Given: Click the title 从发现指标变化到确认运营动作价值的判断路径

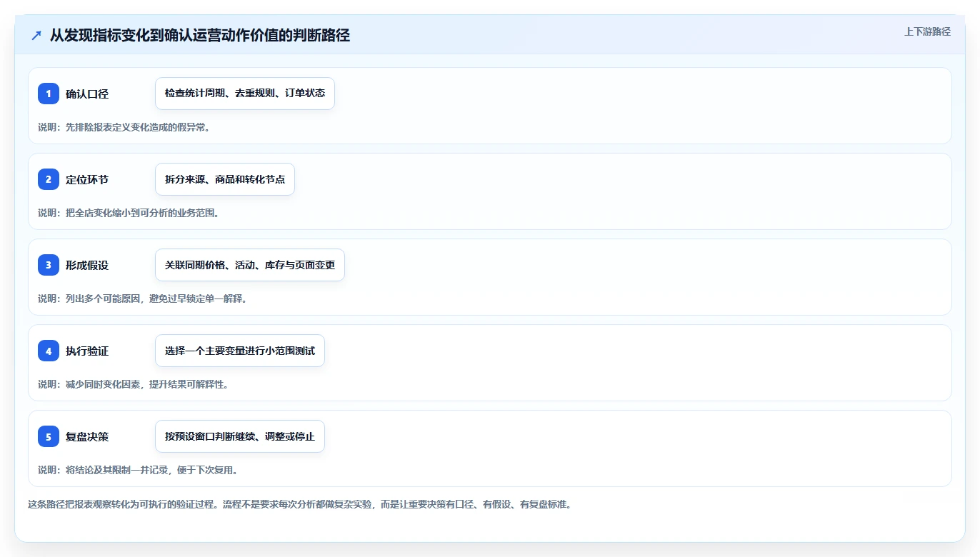Looking at the screenshot, I should click(200, 35).
